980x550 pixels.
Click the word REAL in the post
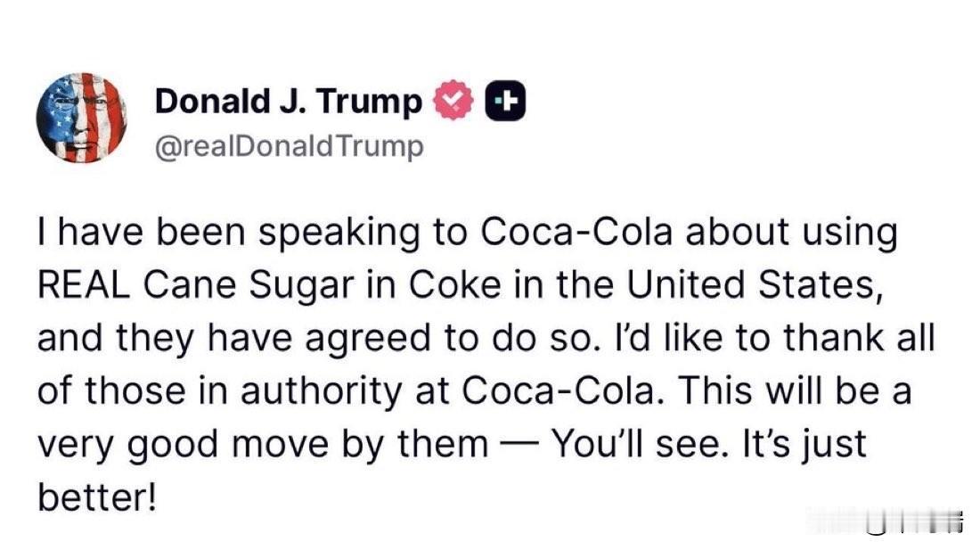click(85, 284)
